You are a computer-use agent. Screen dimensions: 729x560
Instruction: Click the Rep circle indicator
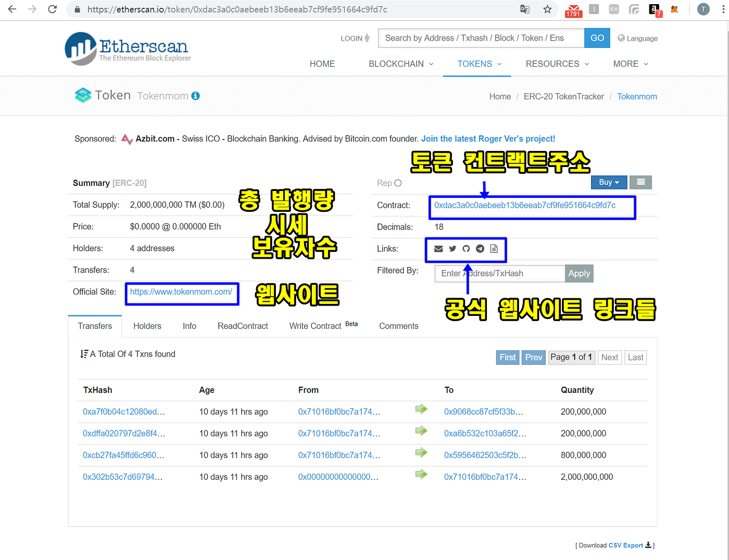[398, 183]
